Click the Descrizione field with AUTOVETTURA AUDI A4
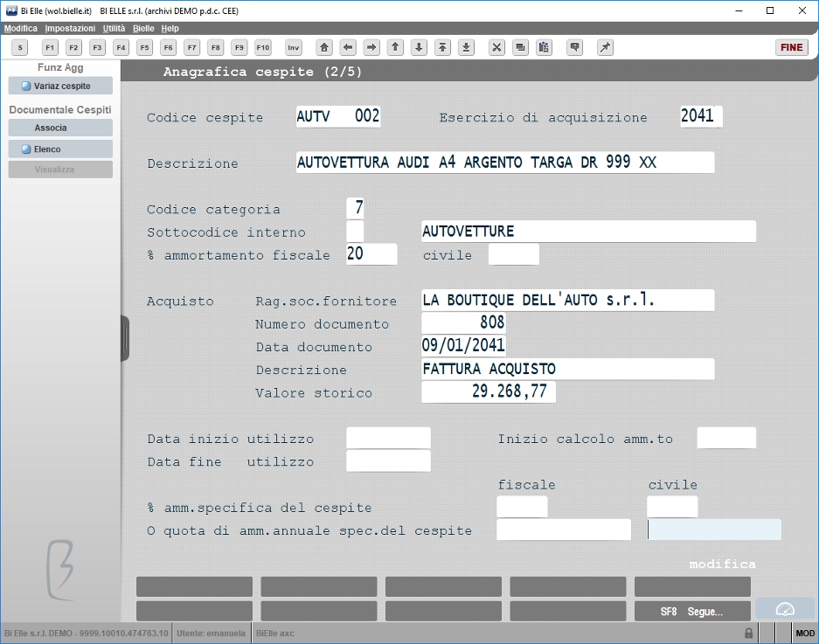Screen dimensions: 819x644 [505, 163]
